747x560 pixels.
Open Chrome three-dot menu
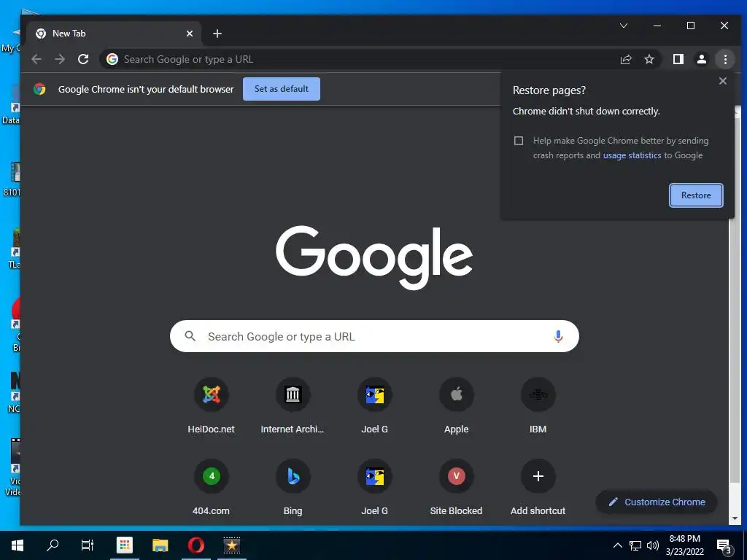pos(725,59)
